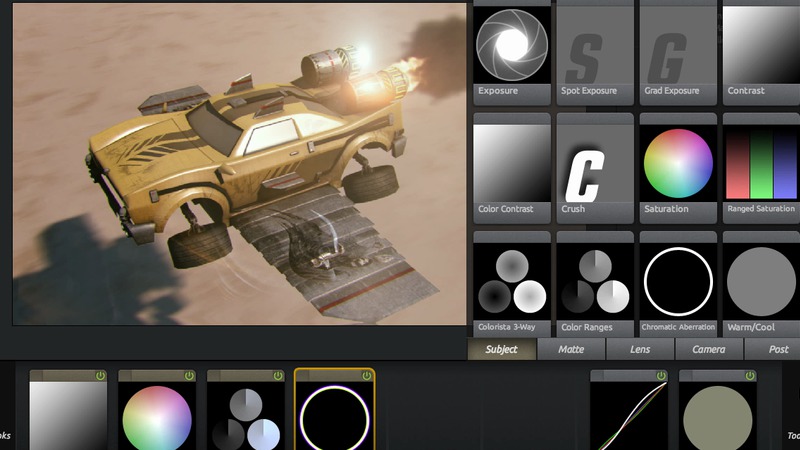Select Chromatic Aberration in the tool palette
800x450 pixels.
pos(678,284)
